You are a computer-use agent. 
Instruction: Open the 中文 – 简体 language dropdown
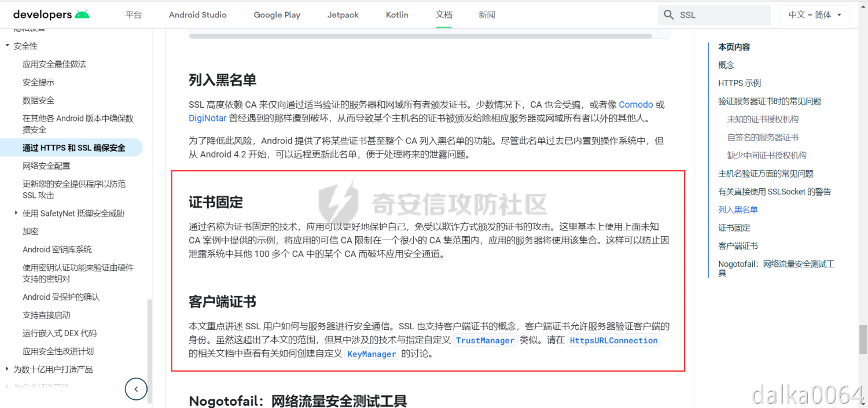point(815,15)
